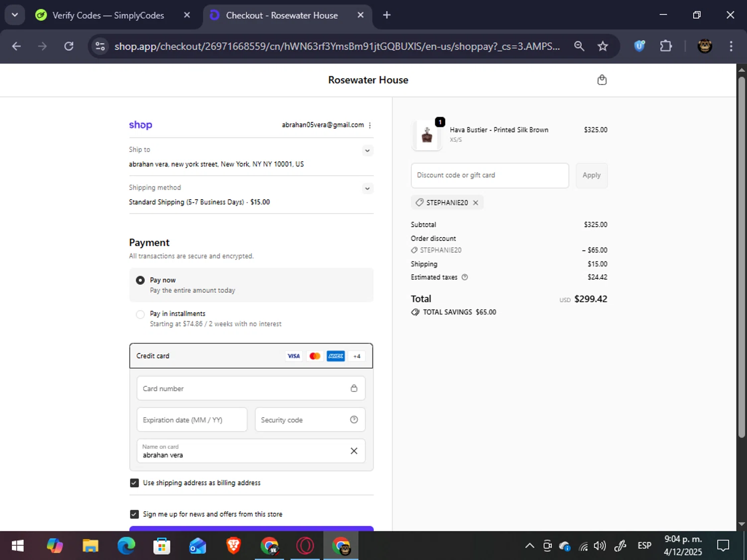Focus the Card number field
Image resolution: width=747 pixels, height=560 pixels.
pos(251,388)
